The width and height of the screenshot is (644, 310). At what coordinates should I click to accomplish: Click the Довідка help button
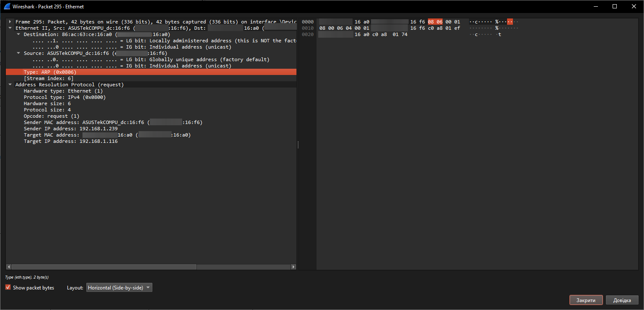tap(622, 300)
